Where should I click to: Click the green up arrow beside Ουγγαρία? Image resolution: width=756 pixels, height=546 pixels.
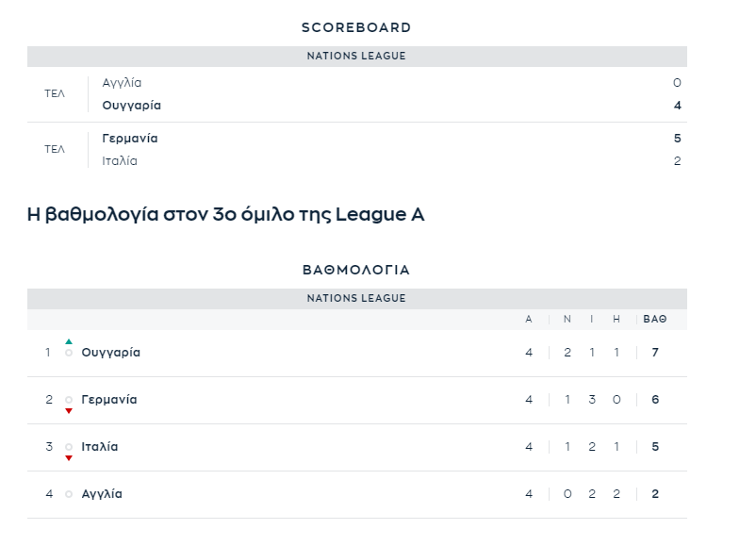pos(69,341)
